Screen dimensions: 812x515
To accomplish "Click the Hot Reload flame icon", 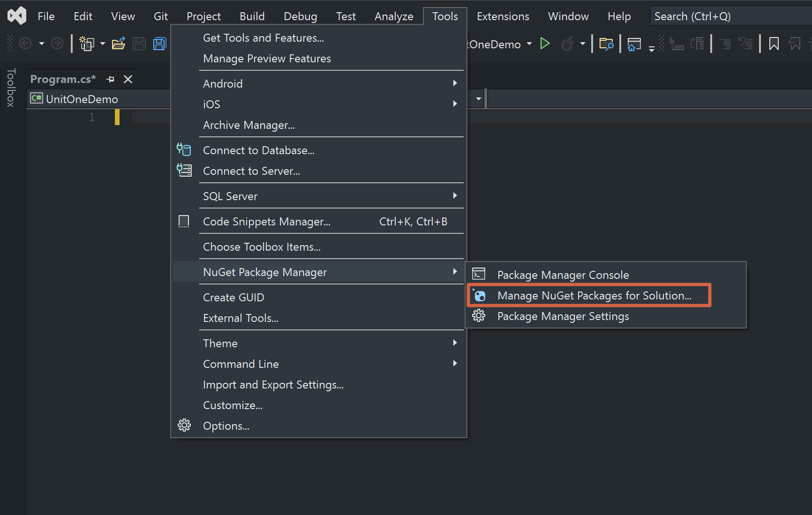I will tap(567, 43).
